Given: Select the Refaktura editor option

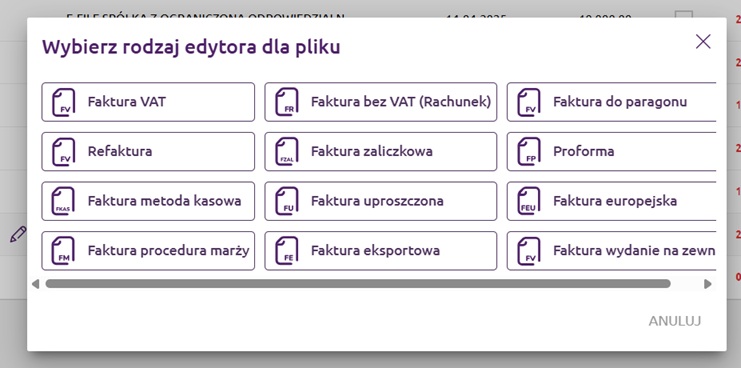Looking at the screenshot, I should pyautogui.click(x=148, y=152).
